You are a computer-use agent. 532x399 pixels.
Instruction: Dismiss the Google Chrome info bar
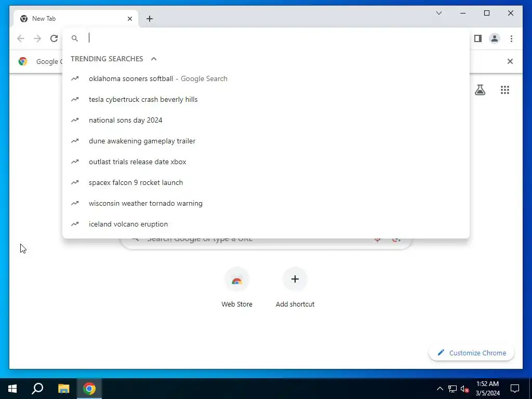tap(510, 61)
